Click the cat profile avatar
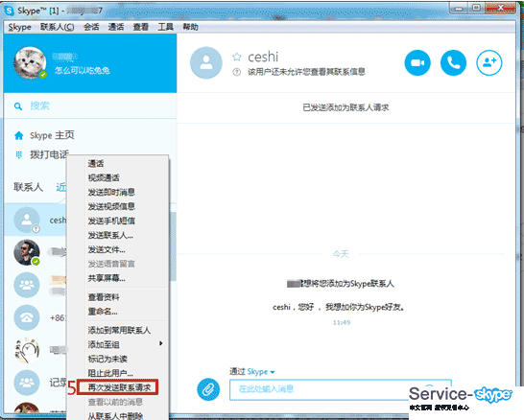This screenshot has height=420, width=524. 30,62
